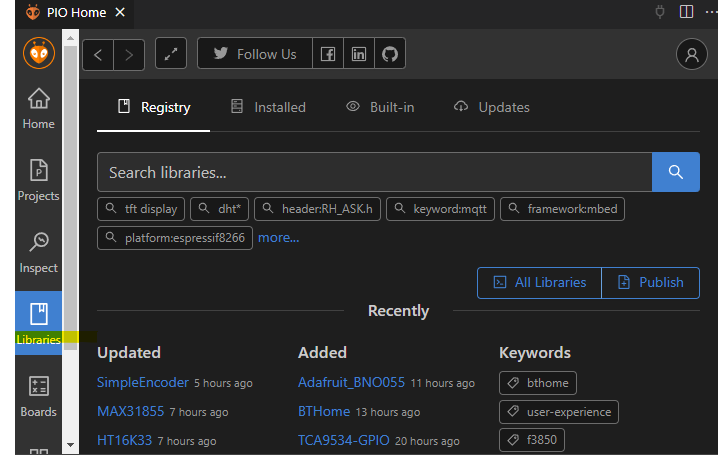Select the PIO Home editor tab

pos(75,12)
